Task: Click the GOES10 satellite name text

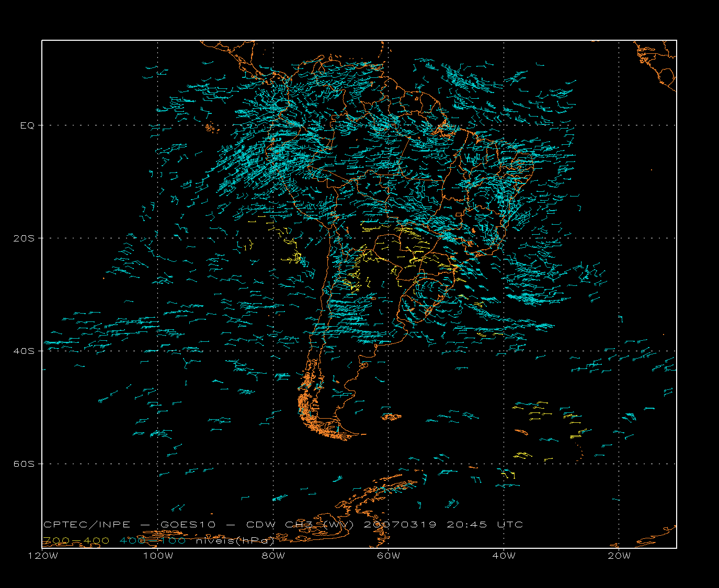Action: (188, 525)
